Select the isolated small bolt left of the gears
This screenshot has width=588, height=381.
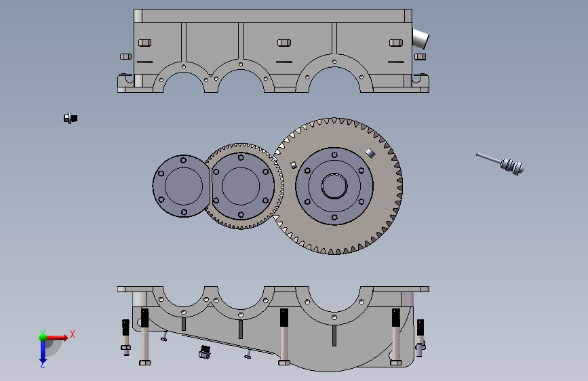[x=70, y=119]
